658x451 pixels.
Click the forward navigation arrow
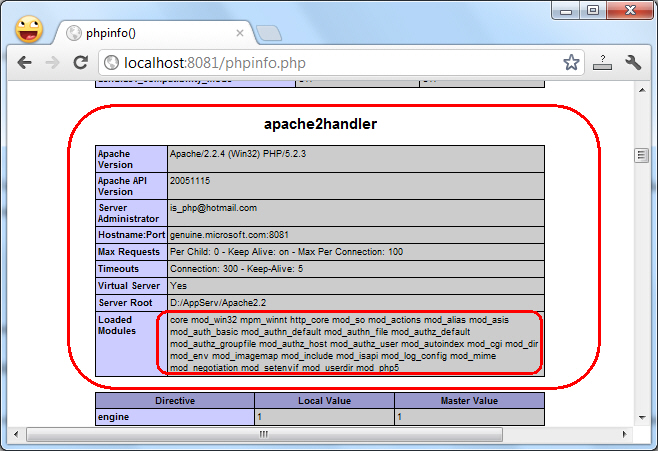click(52, 63)
